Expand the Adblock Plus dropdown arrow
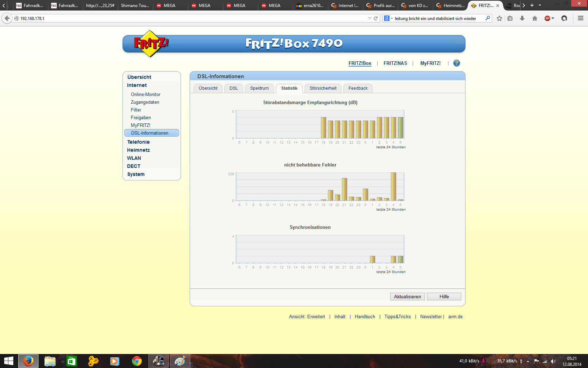This screenshot has height=368, width=588. click(x=553, y=18)
